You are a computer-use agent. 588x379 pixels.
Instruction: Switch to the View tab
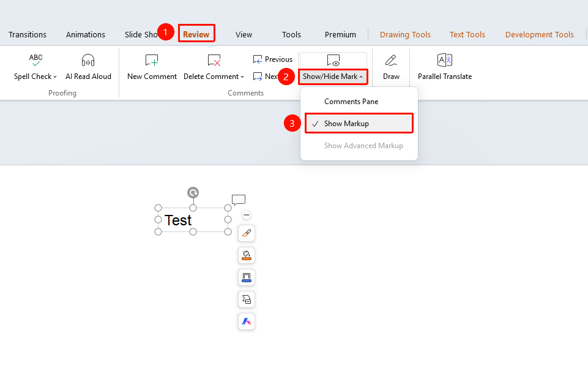(x=244, y=34)
